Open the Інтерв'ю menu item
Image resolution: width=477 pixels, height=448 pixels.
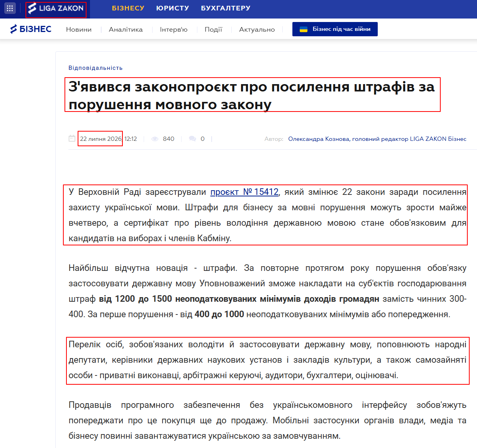click(174, 29)
